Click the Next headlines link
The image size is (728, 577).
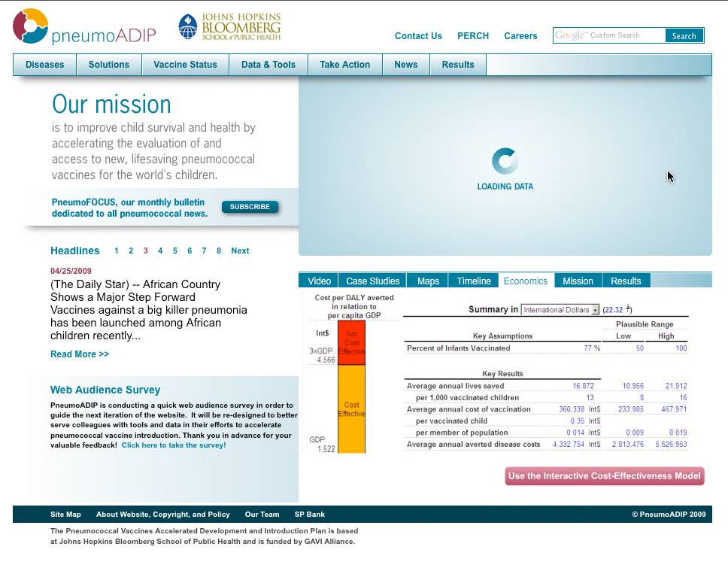(x=240, y=251)
